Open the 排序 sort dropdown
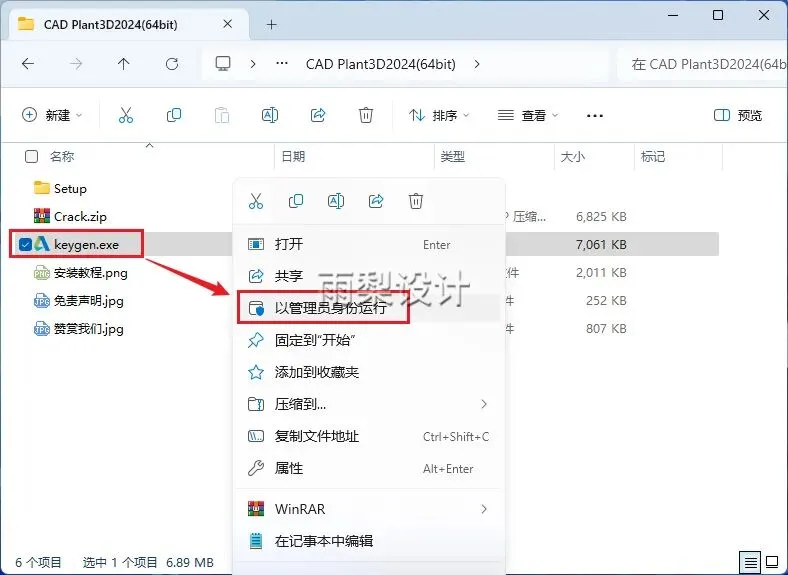Image resolution: width=788 pixels, height=575 pixels. pos(439,116)
